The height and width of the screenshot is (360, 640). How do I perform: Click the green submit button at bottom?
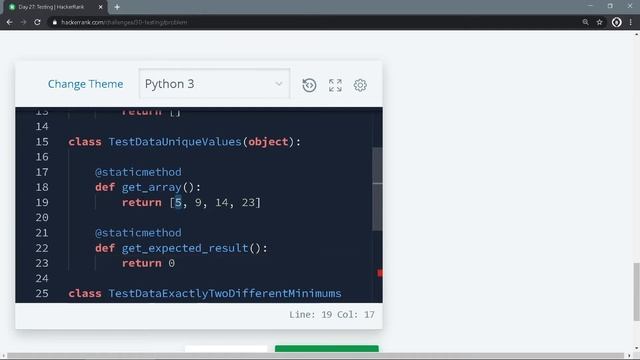(327, 348)
